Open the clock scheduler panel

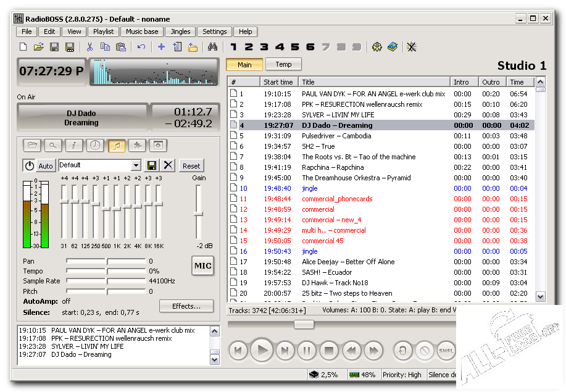coord(95,145)
